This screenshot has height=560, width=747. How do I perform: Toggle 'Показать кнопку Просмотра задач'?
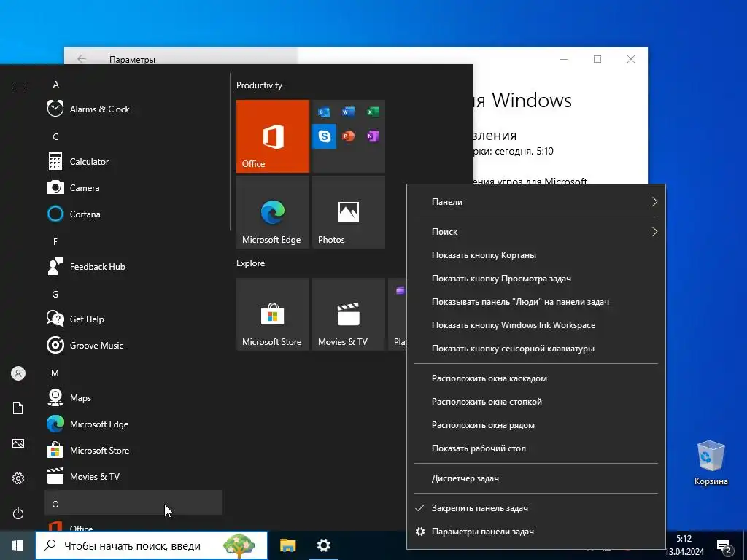click(536, 279)
